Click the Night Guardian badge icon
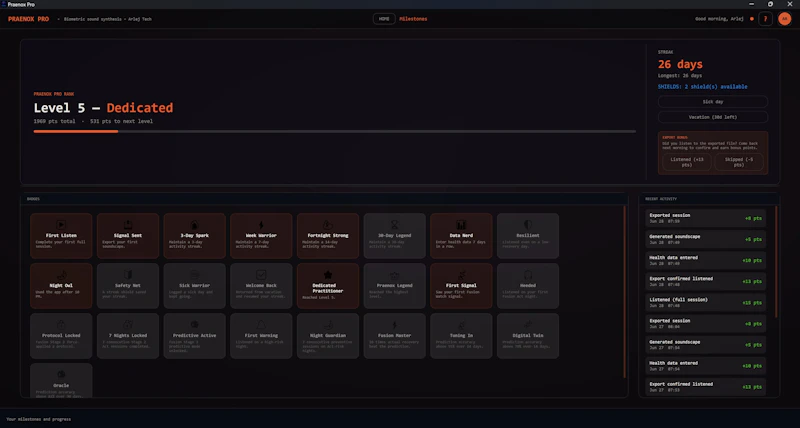The width and height of the screenshot is (800, 428). (x=328, y=324)
